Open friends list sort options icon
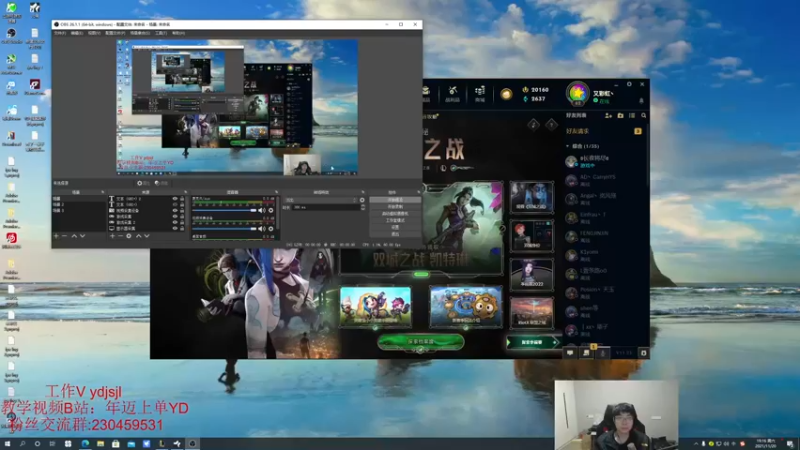This screenshot has height=450, width=800. 632,116
